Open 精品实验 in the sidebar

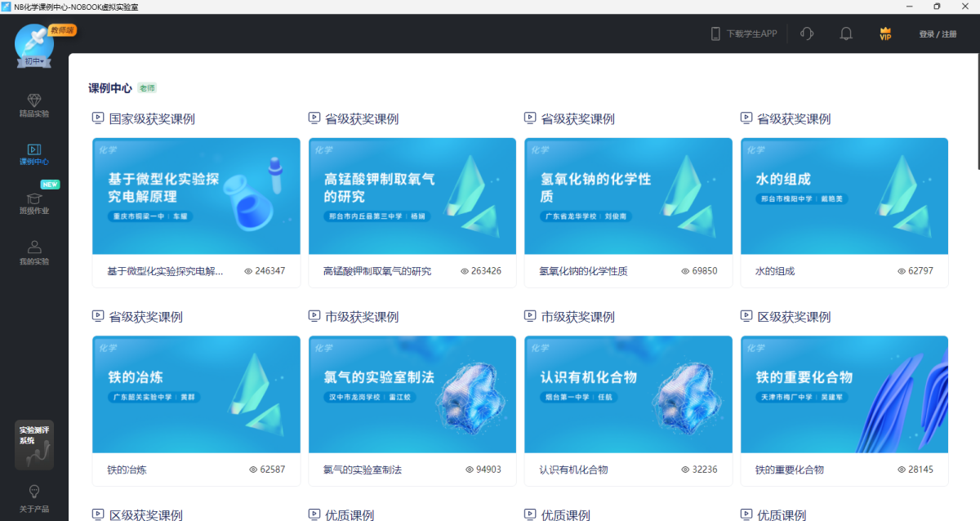34,105
